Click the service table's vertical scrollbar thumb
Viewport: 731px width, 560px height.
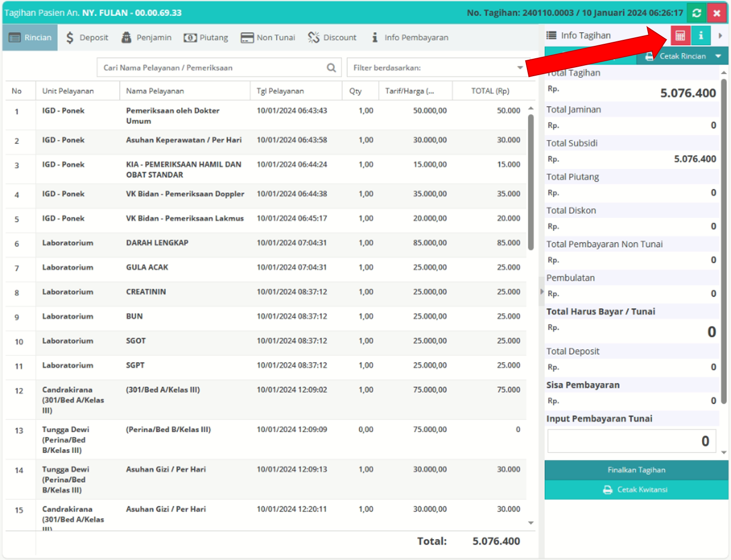coord(531,182)
